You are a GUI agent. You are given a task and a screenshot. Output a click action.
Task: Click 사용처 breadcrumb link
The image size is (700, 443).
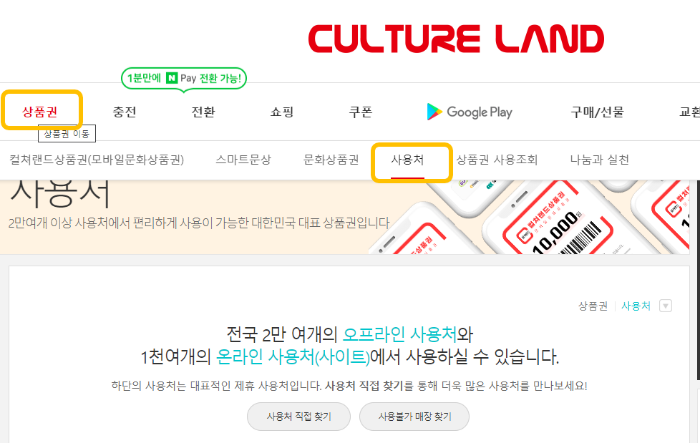pos(636,306)
